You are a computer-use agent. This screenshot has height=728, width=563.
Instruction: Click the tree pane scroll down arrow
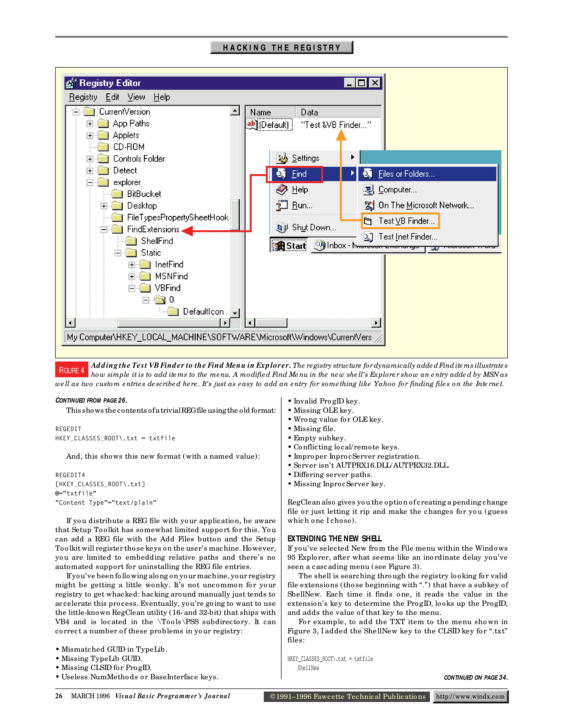tap(235, 313)
